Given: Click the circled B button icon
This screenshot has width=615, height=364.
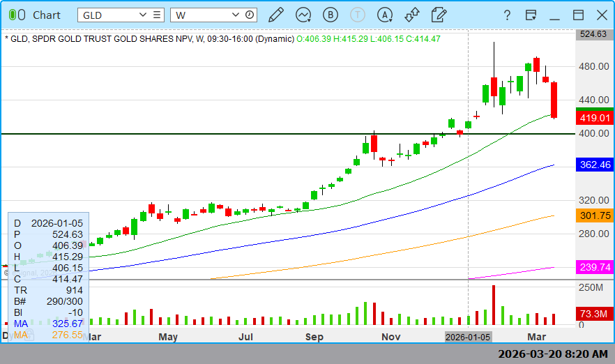Looking at the screenshot, I should click(331, 15).
